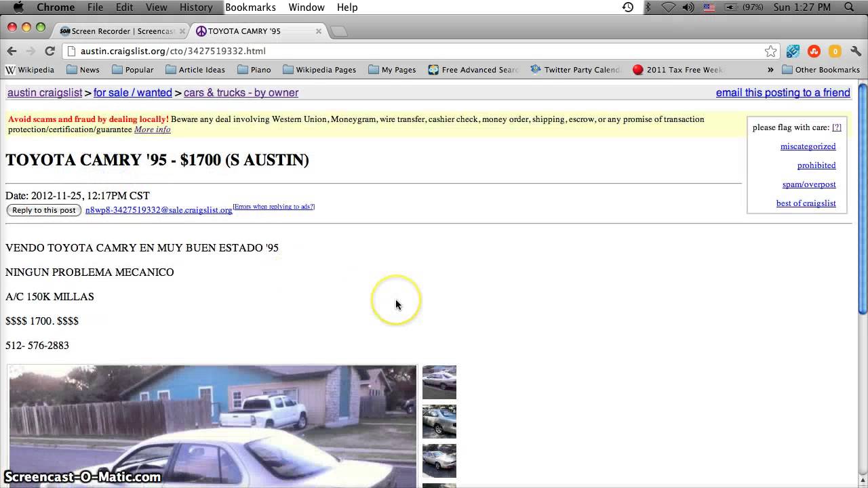Open the 2011 Tax Free Week bookmark

click(677, 70)
